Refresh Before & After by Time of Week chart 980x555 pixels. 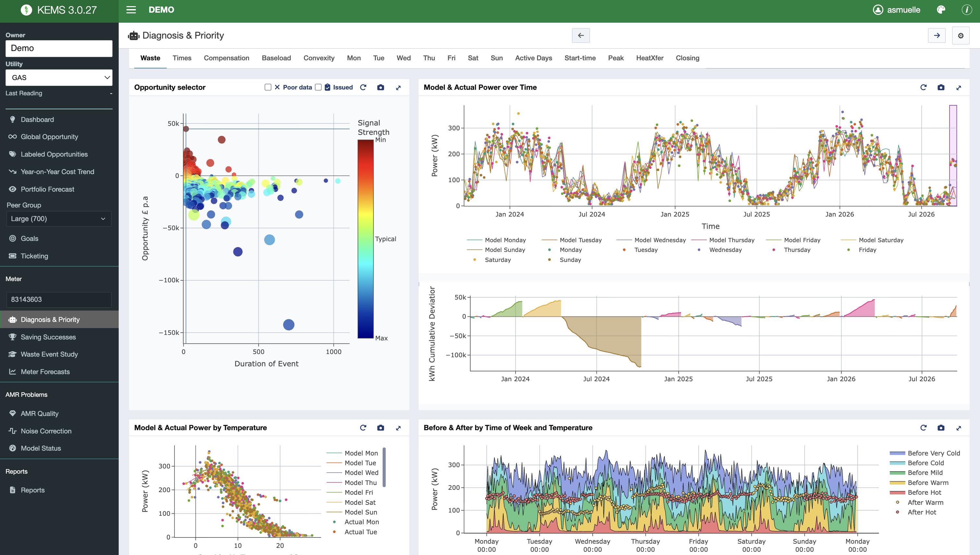923,428
